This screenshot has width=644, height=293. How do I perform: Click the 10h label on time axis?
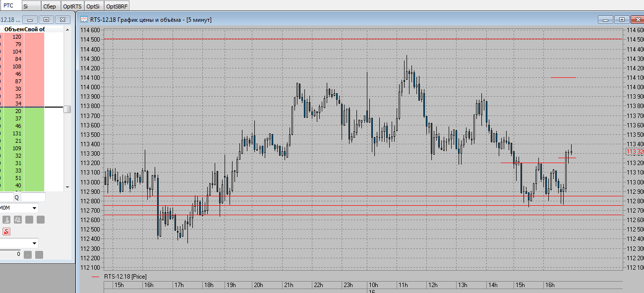(373, 285)
